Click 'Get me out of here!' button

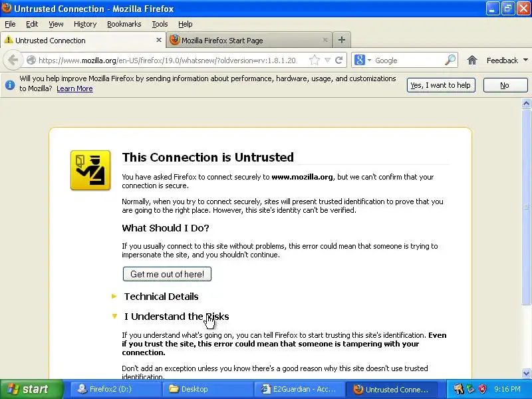(x=167, y=274)
